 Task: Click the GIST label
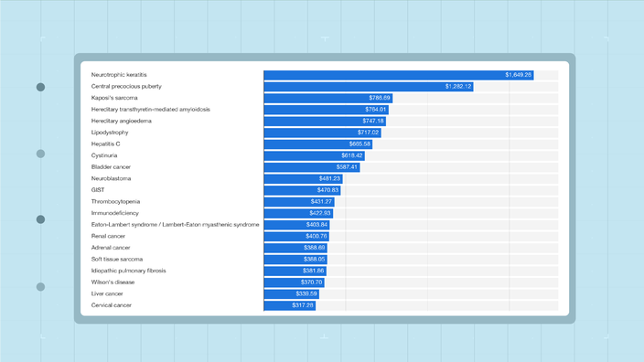tap(98, 189)
